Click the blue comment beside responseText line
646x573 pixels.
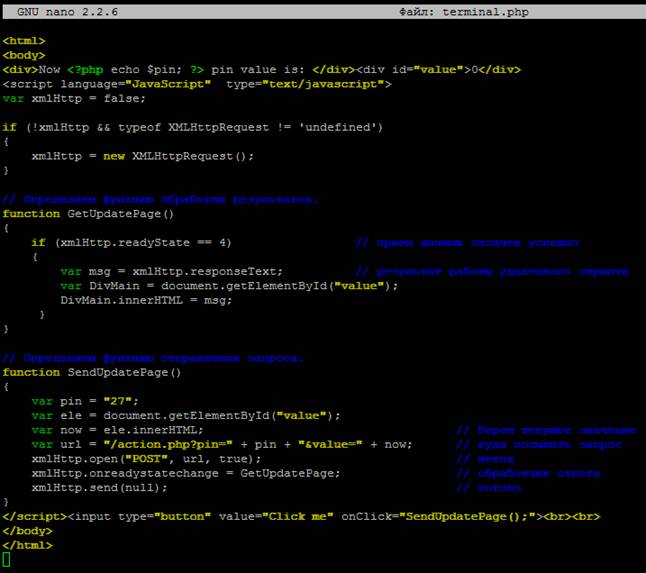click(x=492, y=271)
